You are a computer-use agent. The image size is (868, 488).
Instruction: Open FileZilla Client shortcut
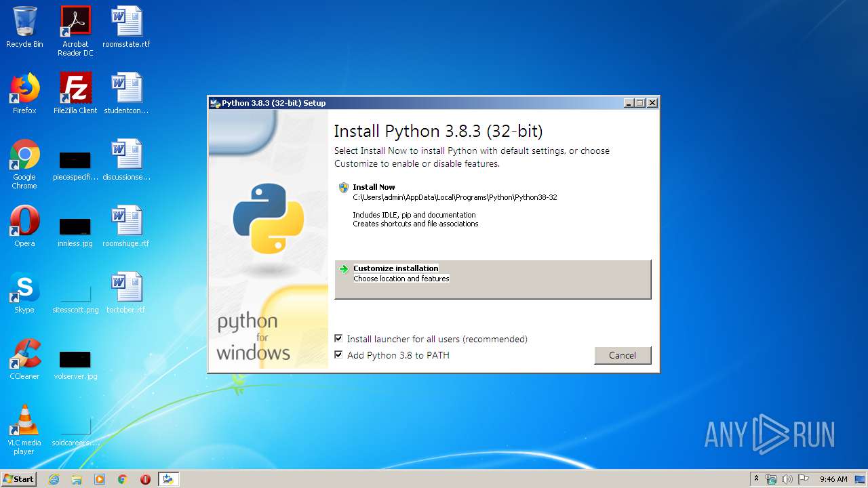(x=75, y=94)
